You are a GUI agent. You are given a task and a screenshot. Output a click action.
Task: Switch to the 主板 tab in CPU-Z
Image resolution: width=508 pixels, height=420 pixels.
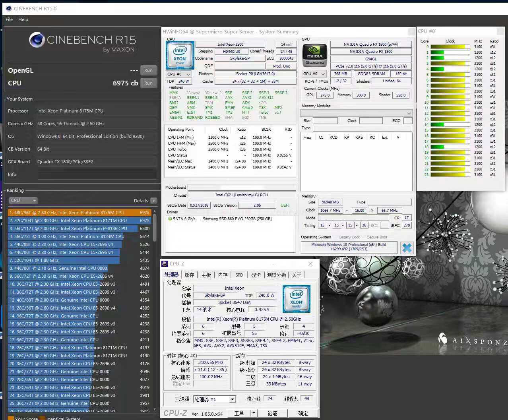[206, 275]
